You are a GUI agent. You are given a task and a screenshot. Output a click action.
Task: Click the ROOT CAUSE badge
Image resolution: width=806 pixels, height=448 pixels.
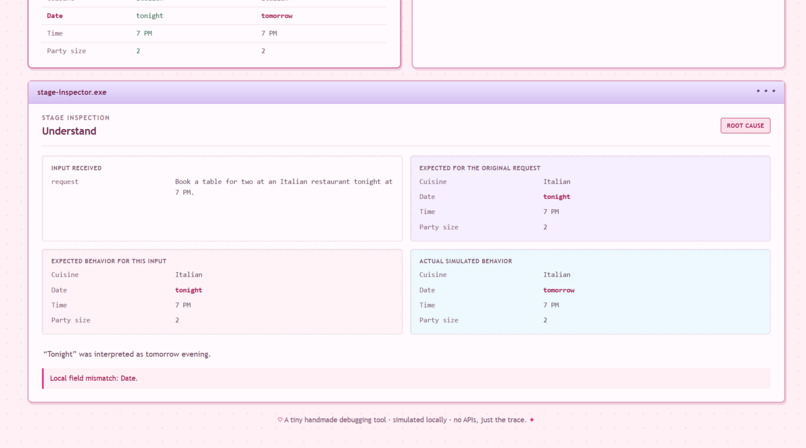pos(745,125)
